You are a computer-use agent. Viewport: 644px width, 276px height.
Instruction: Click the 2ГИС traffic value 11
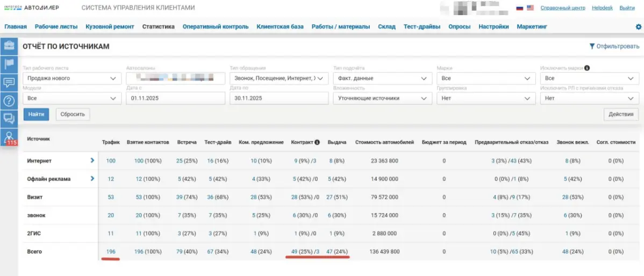[111, 233]
